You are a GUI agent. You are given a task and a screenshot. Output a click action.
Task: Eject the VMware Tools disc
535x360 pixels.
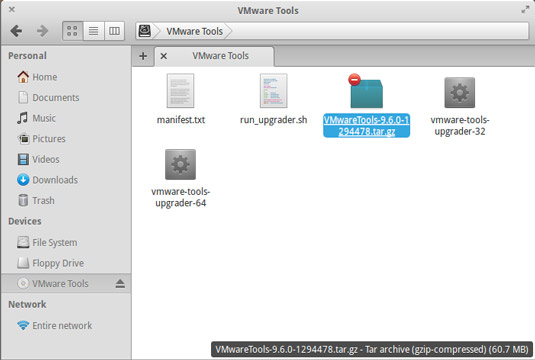click(120, 284)
